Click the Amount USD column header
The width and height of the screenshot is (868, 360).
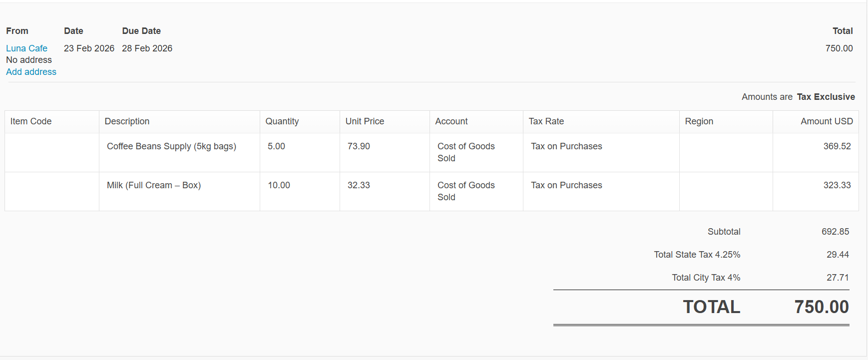827,121
